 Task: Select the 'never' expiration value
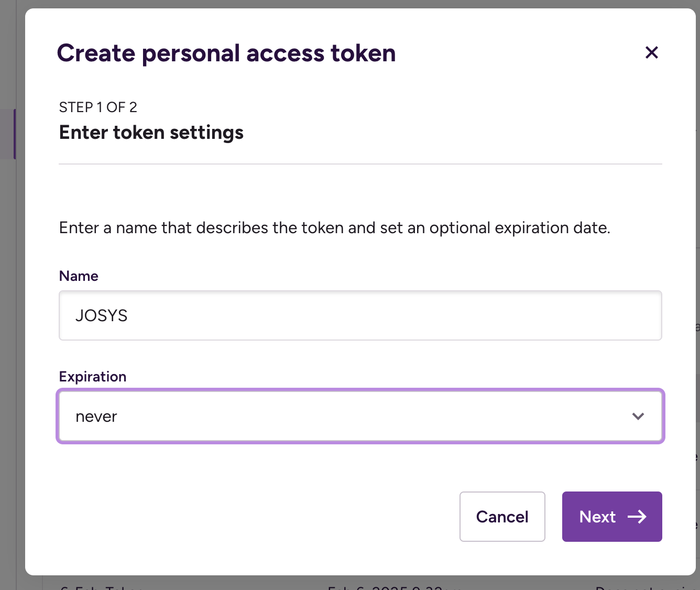coord(96,417)
